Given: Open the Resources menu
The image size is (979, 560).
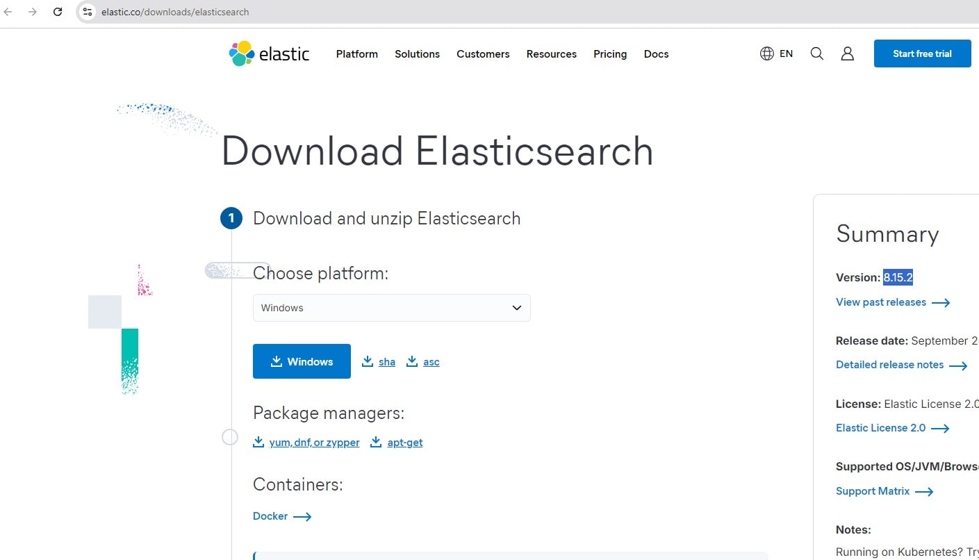Looking at the screenshot, I should (552, 53).
